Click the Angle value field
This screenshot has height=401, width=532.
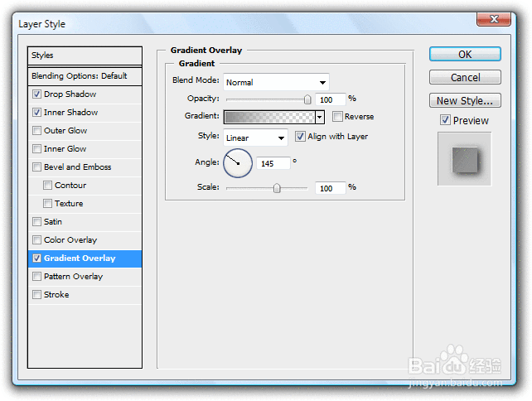coord(273,163)
